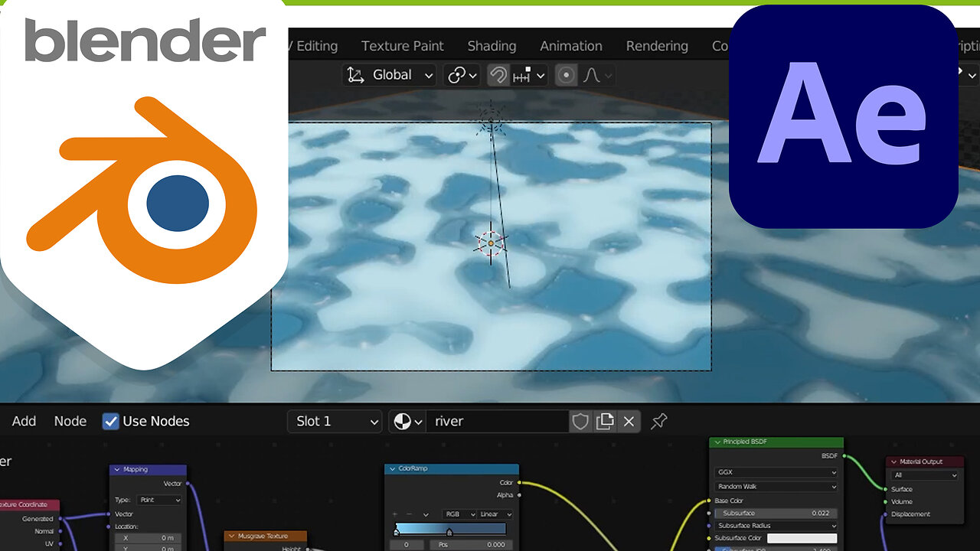Click the Mapping Location X field
Screen dimensions: 980x551
(148, 539)
